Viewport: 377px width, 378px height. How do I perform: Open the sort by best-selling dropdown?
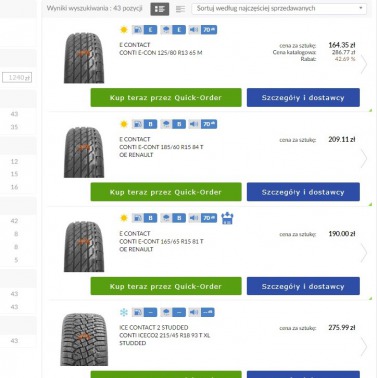(x=279, y=9)
